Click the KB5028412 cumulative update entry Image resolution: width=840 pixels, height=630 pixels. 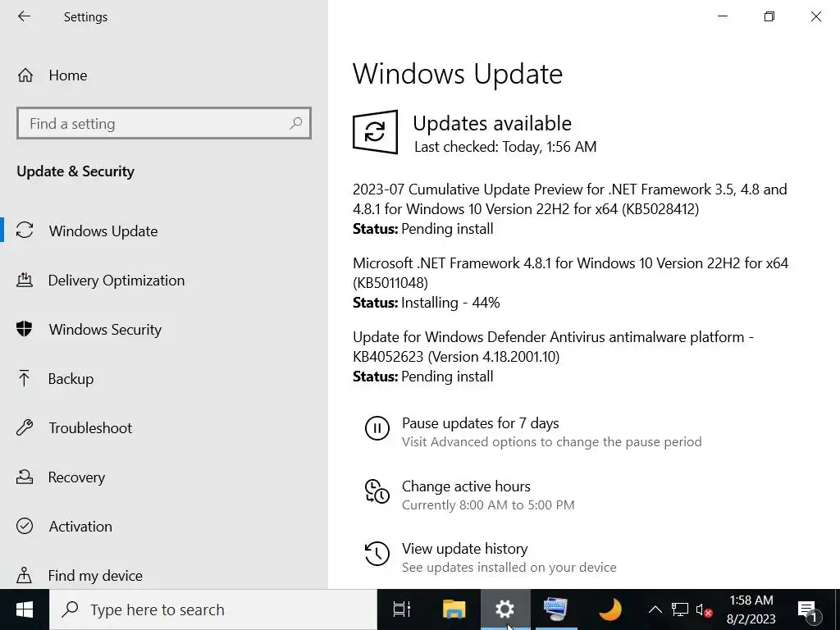tap(569, 209)
